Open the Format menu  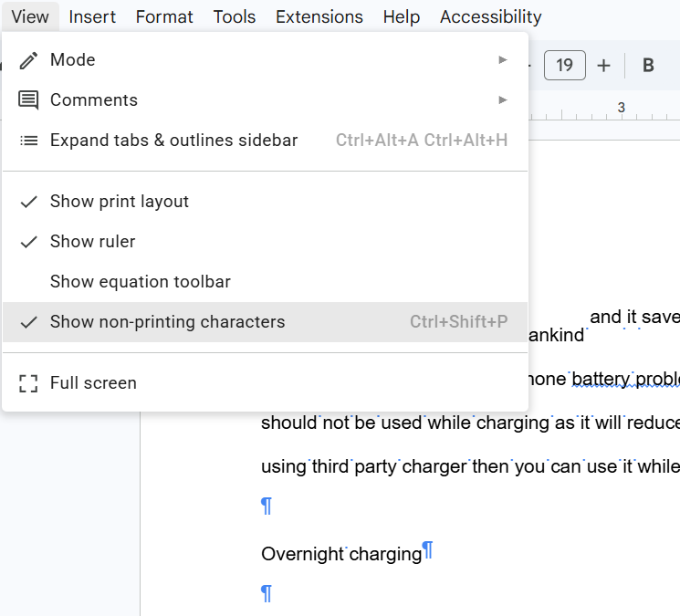coord(164,17)
